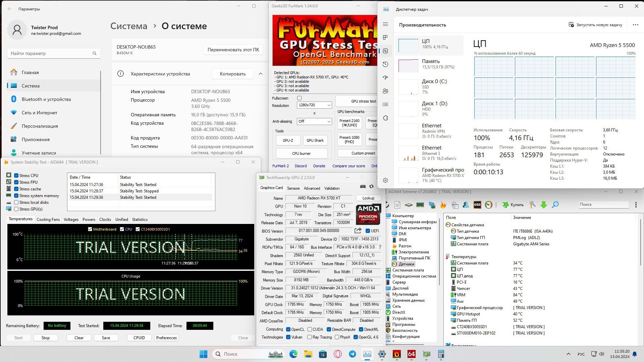Open the AIDA64 three-dot menu next to search
The width and height of the screenshot is (644, 362).
coord(636,205)
